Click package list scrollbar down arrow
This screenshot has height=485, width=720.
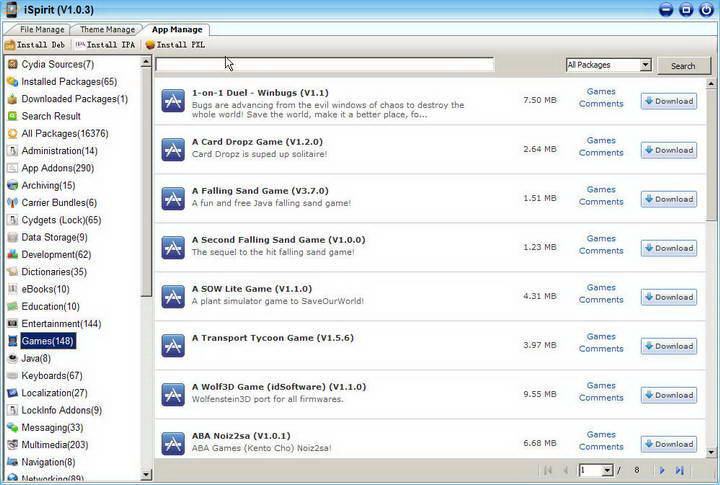711,452
